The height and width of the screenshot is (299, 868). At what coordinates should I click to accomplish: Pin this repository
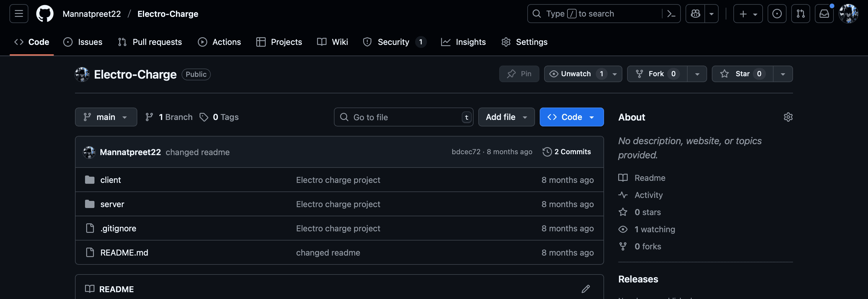[x=519, y=74]
